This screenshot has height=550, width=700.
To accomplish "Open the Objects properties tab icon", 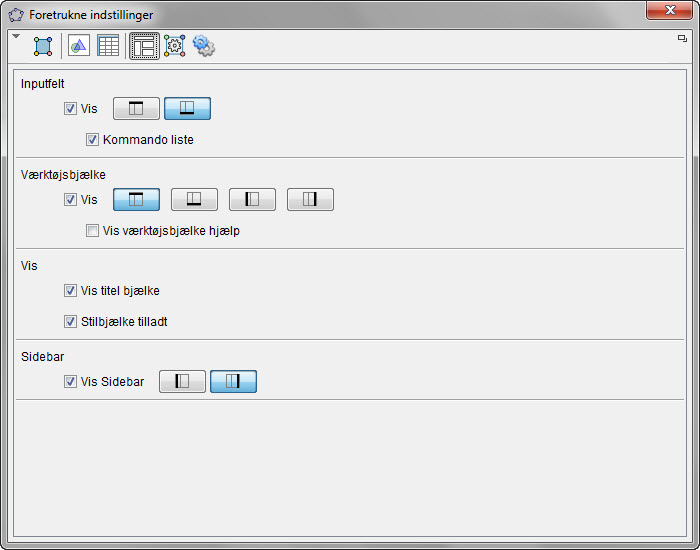I will pyautogui.click(x=43, y=46).
